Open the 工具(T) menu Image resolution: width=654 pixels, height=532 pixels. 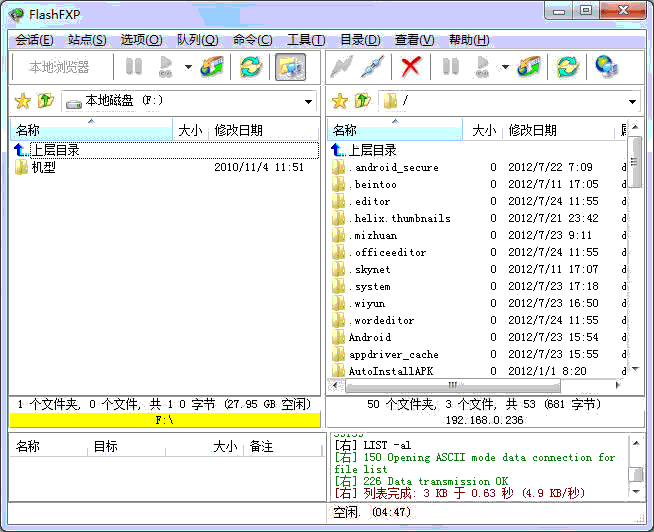point(306,40)
